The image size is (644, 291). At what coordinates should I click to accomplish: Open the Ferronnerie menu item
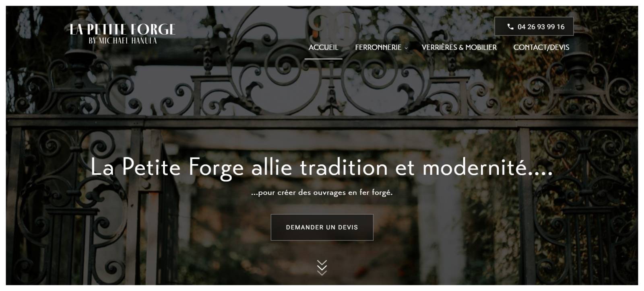378,47
